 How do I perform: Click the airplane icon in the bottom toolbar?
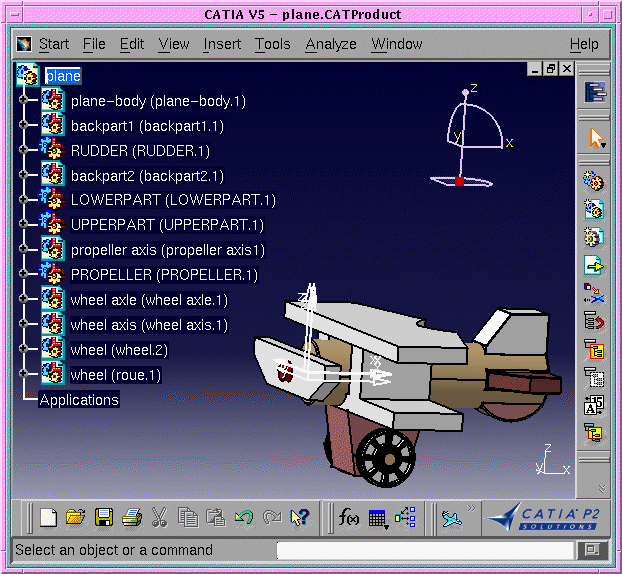(x=452, y=517)
